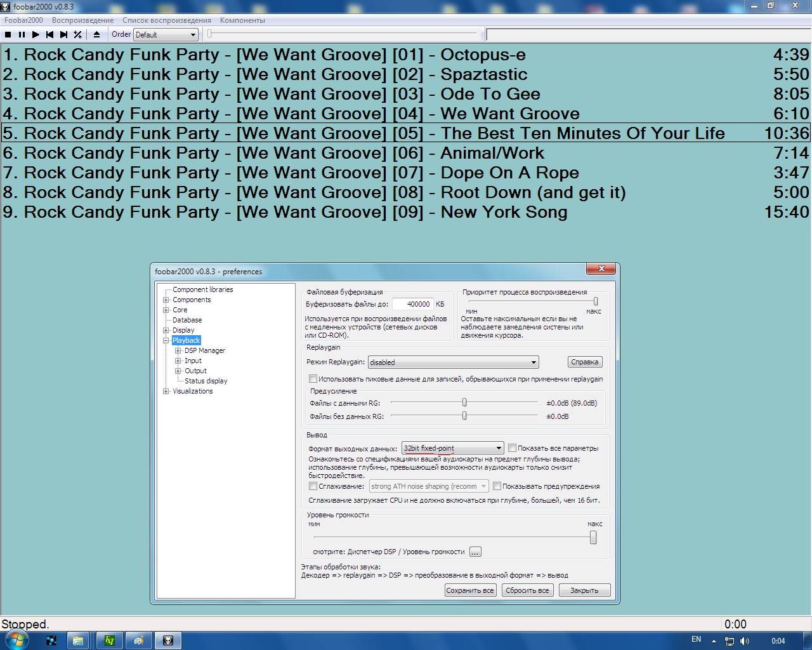Click the EN language indicator in tray
This screenshot has width=812, height=650.
[696, 640]
